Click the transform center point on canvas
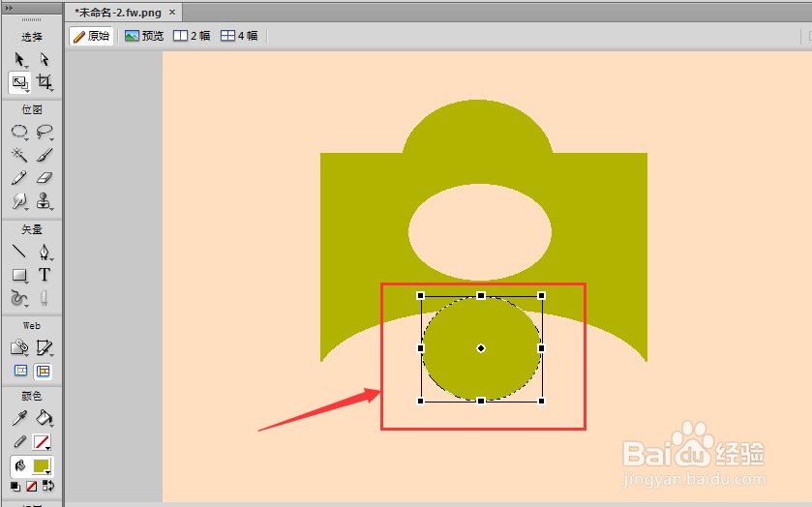 point(481,348)
